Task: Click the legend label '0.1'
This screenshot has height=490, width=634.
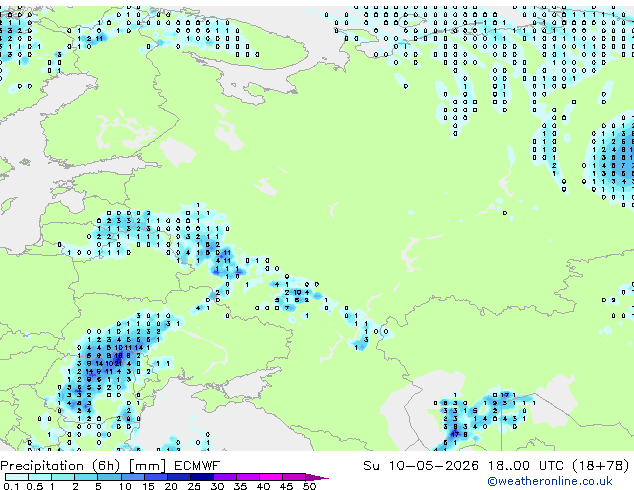Action: [x=11, y=486]
